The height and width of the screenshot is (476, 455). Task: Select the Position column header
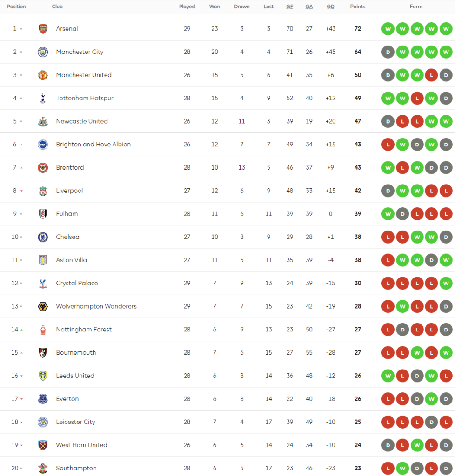[x=16, y=7]
